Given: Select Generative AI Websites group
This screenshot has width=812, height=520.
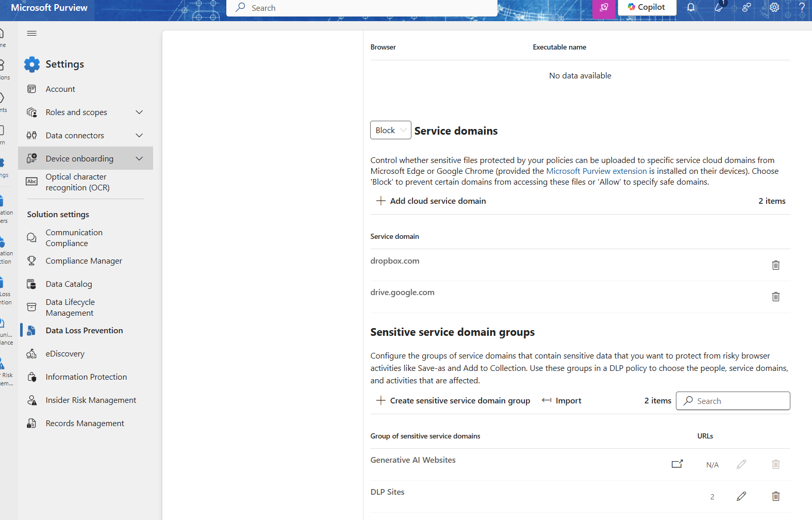Looking at the screenshot, I should [413, 460].
